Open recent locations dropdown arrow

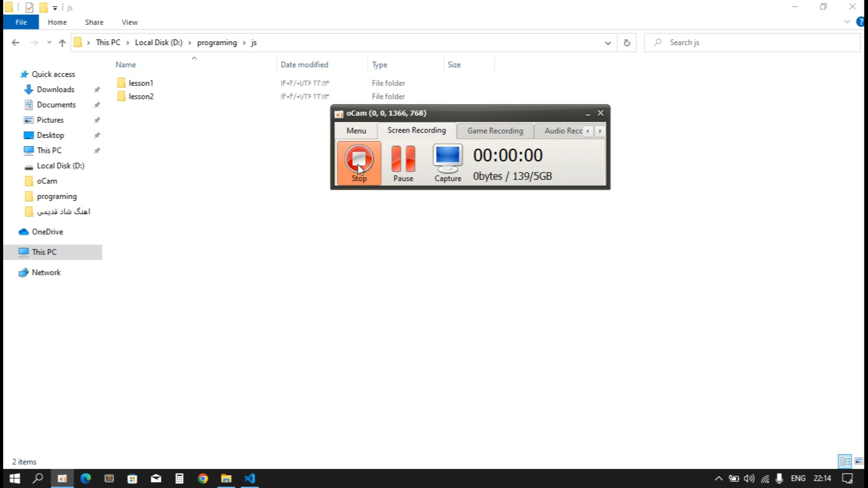[49, 42]
